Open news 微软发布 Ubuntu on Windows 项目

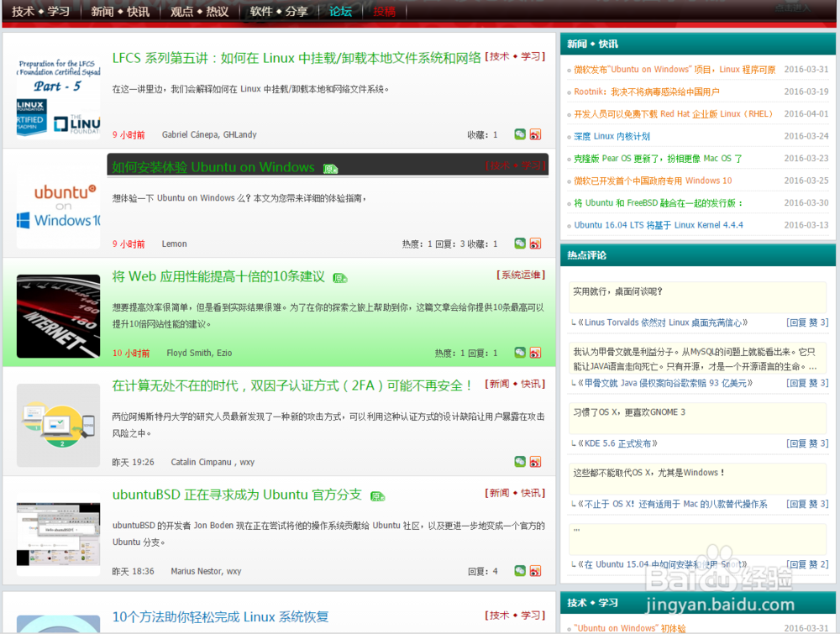point(675,70)
